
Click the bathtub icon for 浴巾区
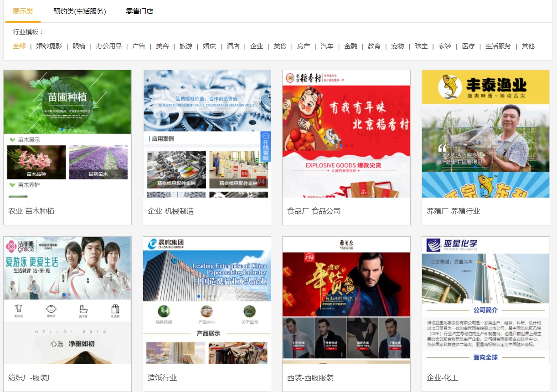83,308
